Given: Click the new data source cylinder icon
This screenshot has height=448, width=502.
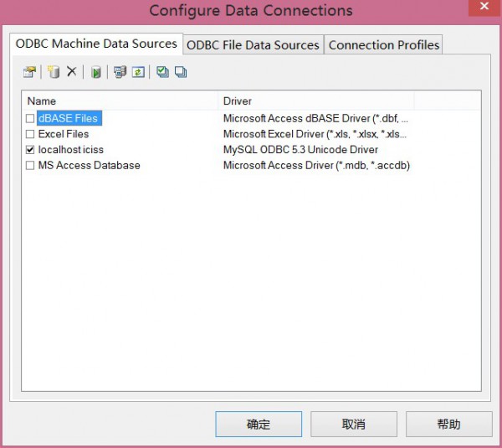Looking at the screenshot, I should click(54, 73).
